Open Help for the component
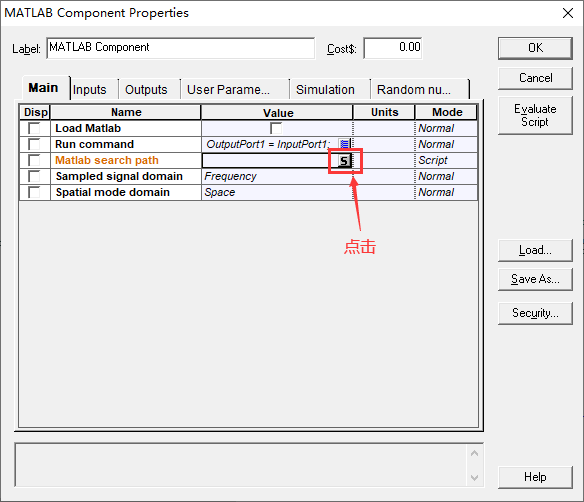Viewport: 584px width, 502px height. click(x=535, y=477)
